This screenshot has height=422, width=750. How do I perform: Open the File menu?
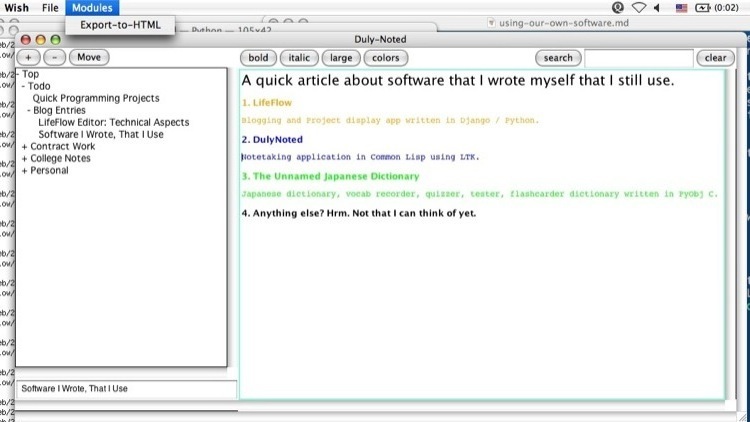(x=50, y=8)
